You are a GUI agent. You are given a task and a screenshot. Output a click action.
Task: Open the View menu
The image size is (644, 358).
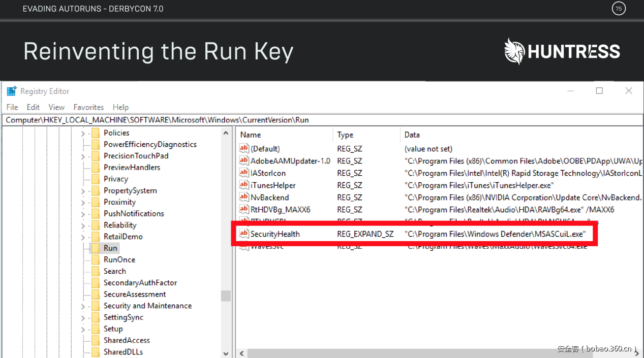tap(56, 107)
